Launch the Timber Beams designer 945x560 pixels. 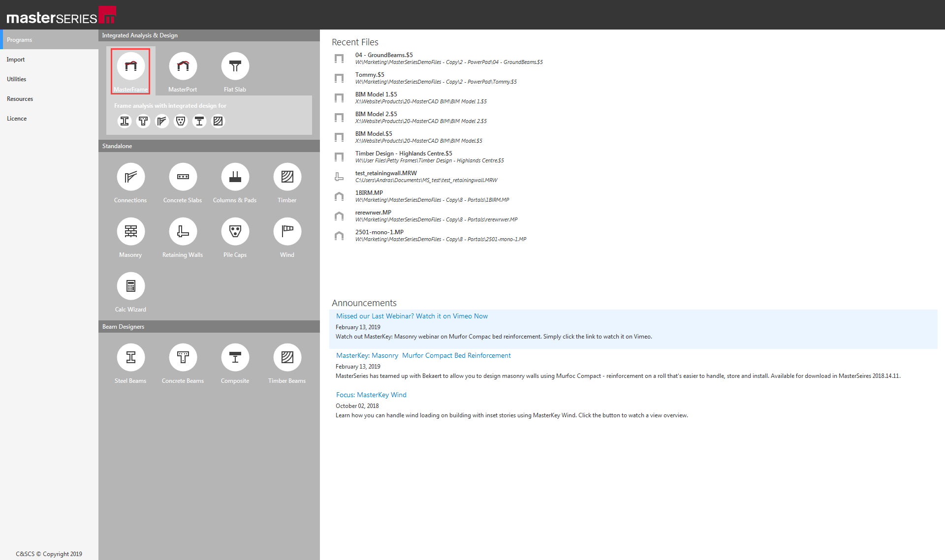[x=287, y=358]
